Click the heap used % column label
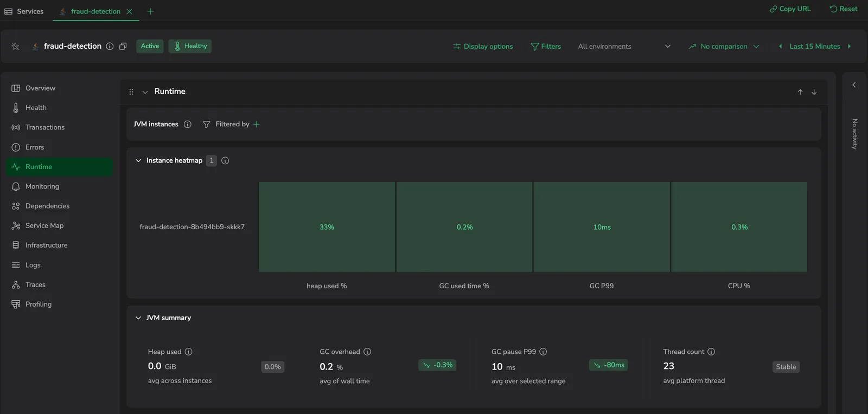The height and width of the screenshot is (414, 868). (327, 286)
